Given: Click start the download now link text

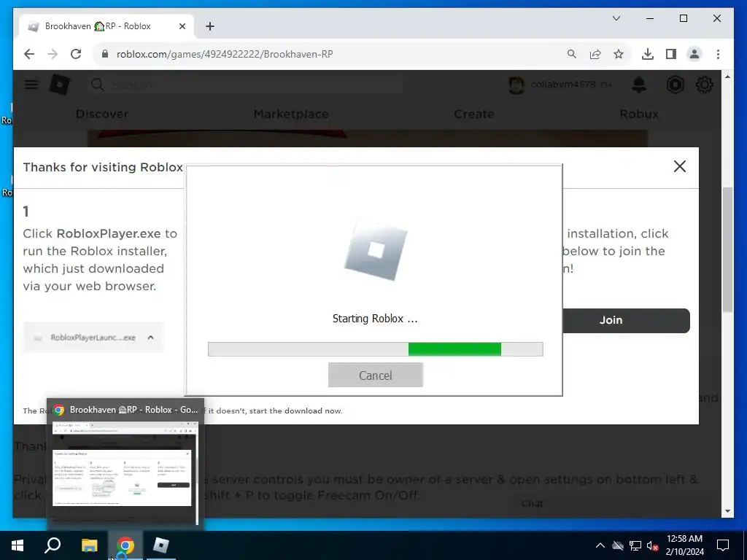Looking at the screenshot, I should [x=295, y=411].
